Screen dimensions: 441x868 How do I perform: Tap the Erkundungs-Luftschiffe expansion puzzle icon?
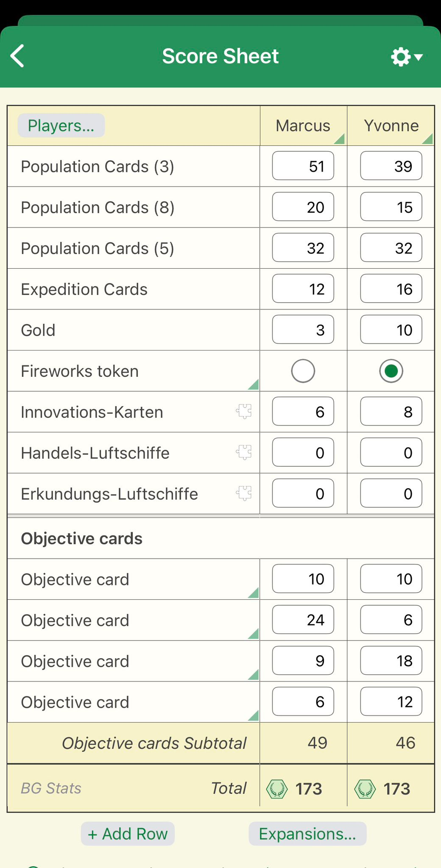click(x=244, y=493)
